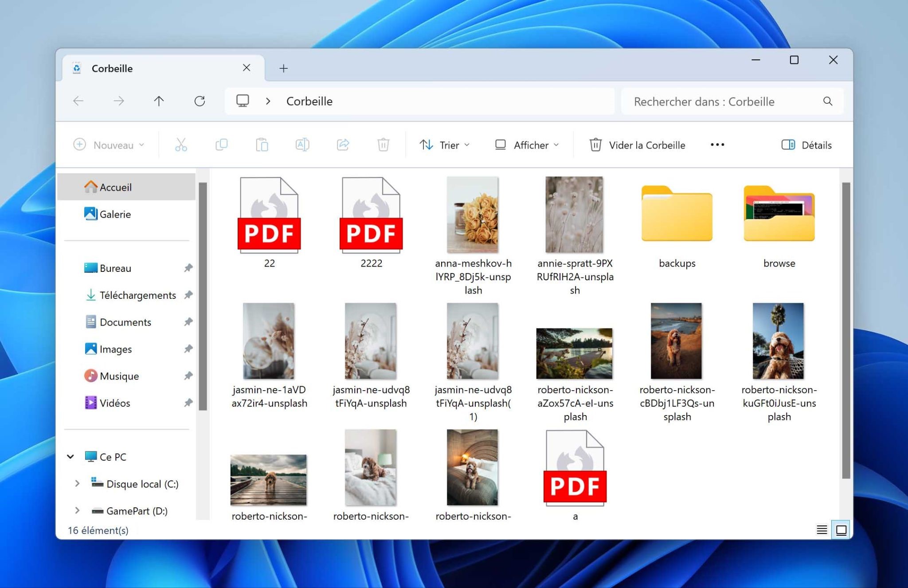Screen dimensions: 908x588
Task: Click the search magnifier icon
Action: (828, 101)
